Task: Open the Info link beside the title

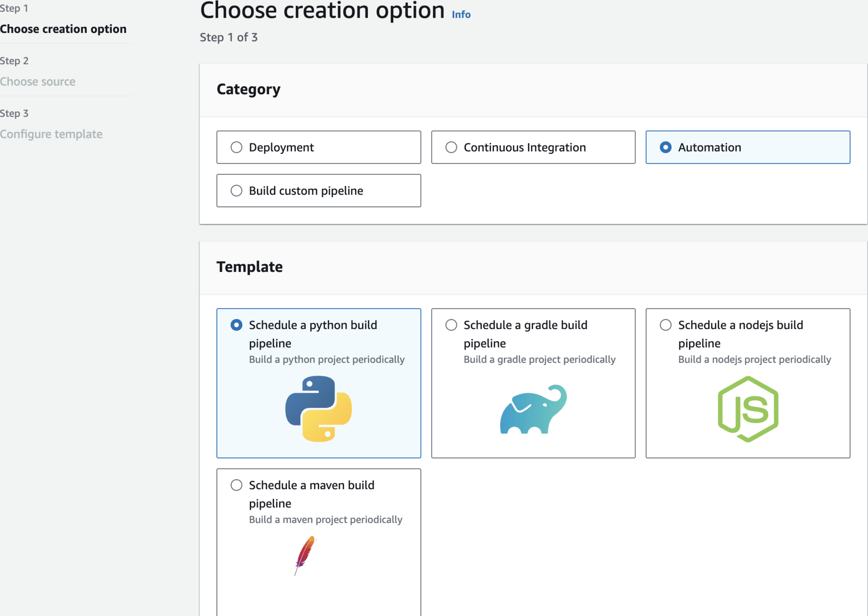Action: (461, 15)
